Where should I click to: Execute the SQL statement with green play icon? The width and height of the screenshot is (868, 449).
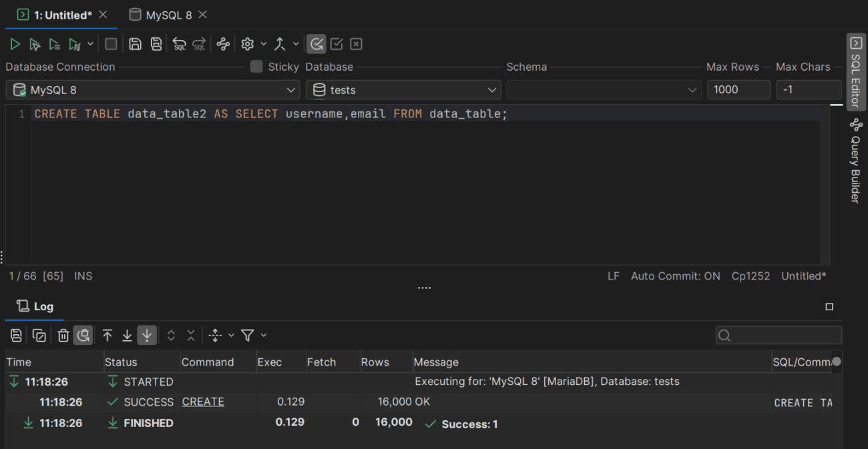tap(15, 43)
